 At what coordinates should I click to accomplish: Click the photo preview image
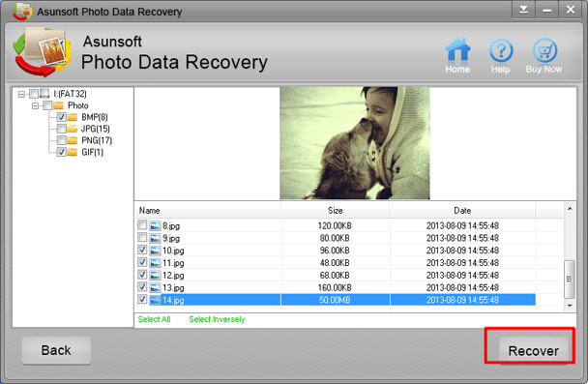click(355, 143)
